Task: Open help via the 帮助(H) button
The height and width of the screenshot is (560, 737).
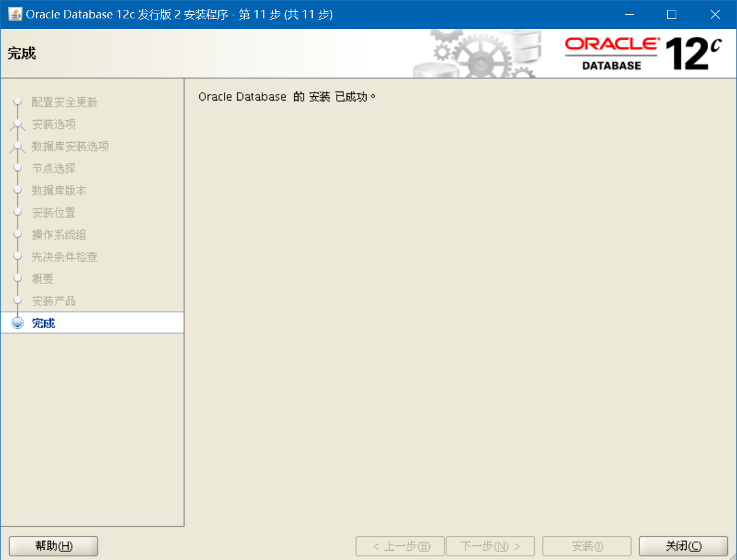Action: (x=53, y=546)
